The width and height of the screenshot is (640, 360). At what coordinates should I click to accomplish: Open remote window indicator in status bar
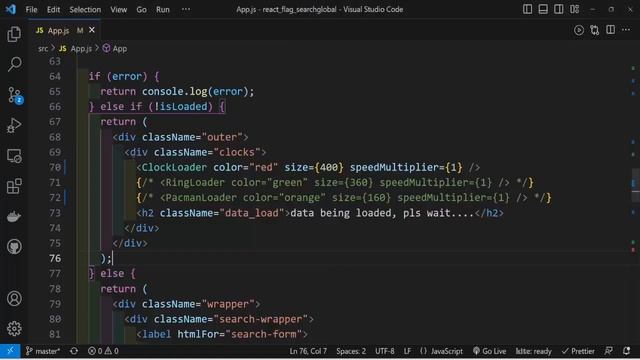10,351
